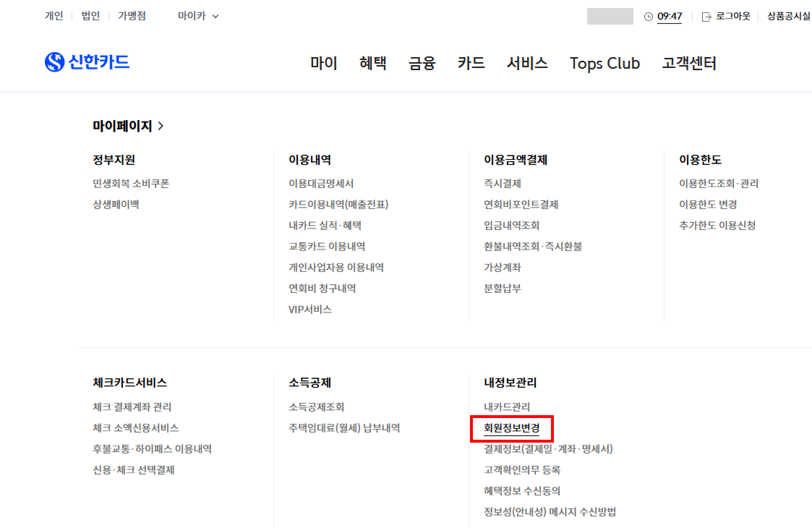Select the Tops Club menu item
812x528 pixels.
[x=604, y=63]
